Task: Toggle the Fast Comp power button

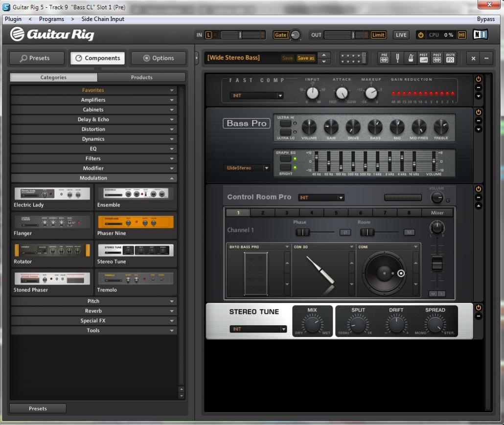Action: pyautogui.click(x=479, y=79)
